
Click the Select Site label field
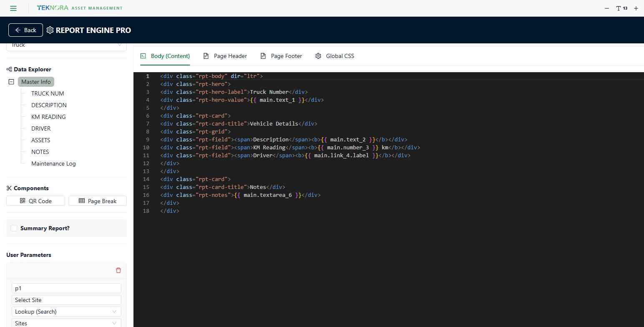[x=66, y=300]
